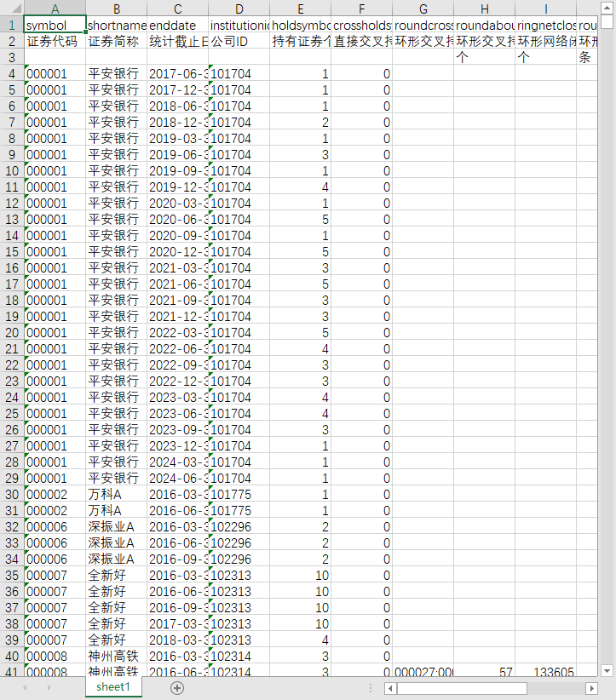The image size is (616, 700).
Task: Select the 'crossholds' header cell
Action: [362, 25]
